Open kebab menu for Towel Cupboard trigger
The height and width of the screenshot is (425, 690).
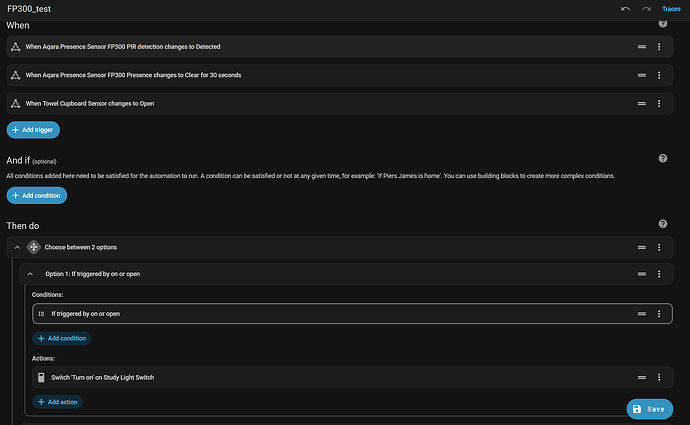coord(659,103)
